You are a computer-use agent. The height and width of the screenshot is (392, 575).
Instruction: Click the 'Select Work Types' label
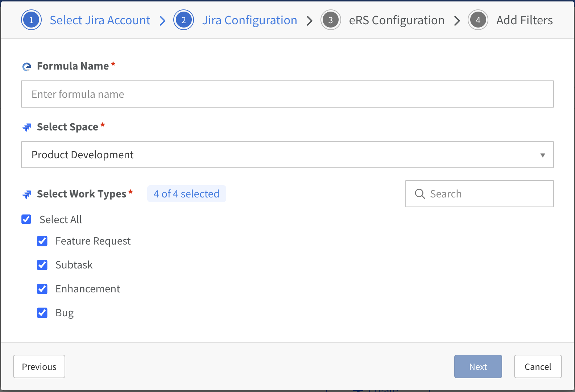[82, 194]
